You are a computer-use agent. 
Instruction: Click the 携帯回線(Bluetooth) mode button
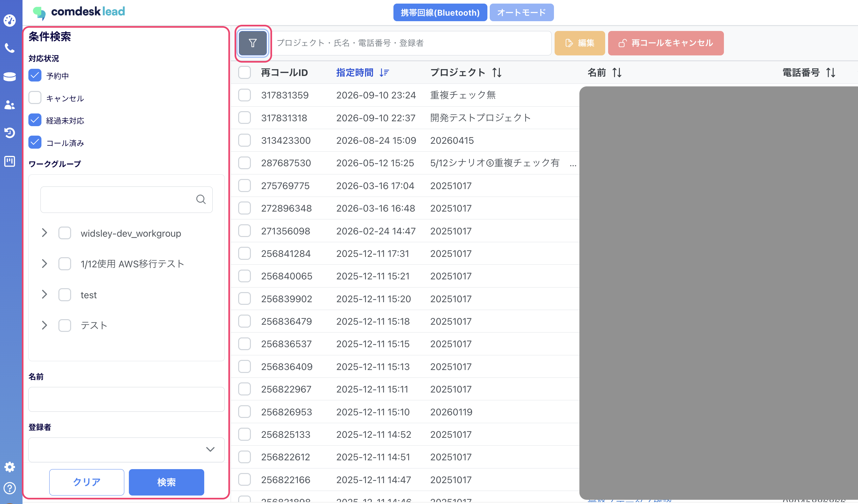pos(440,13)
